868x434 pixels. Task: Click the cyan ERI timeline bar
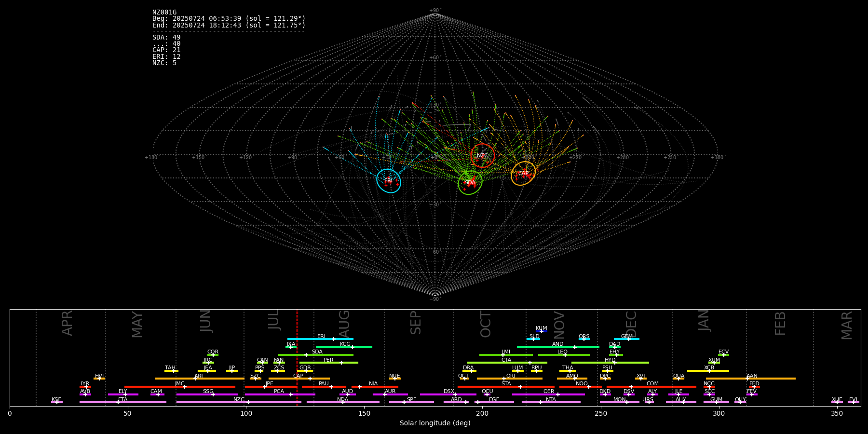point(320,339)
